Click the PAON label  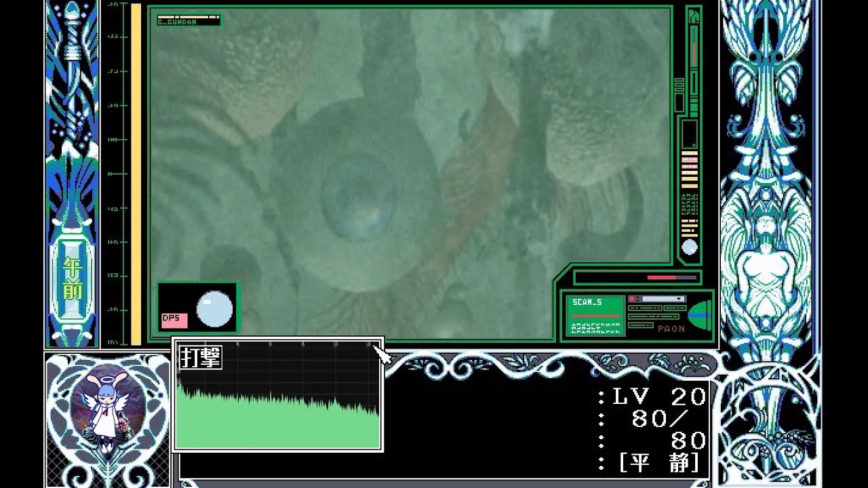[671, 329]
